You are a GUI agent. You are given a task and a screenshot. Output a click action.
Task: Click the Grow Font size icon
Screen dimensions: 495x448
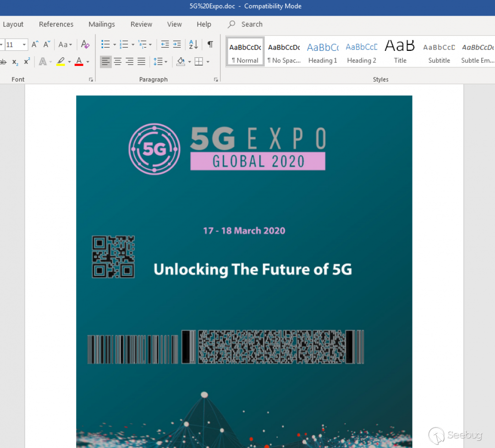35,44
